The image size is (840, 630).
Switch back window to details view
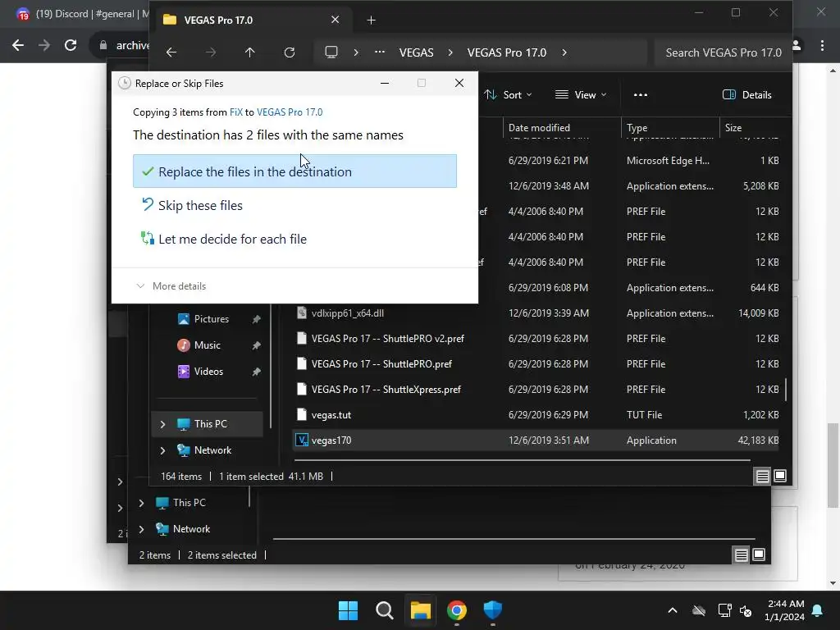[x=741, y=555]
